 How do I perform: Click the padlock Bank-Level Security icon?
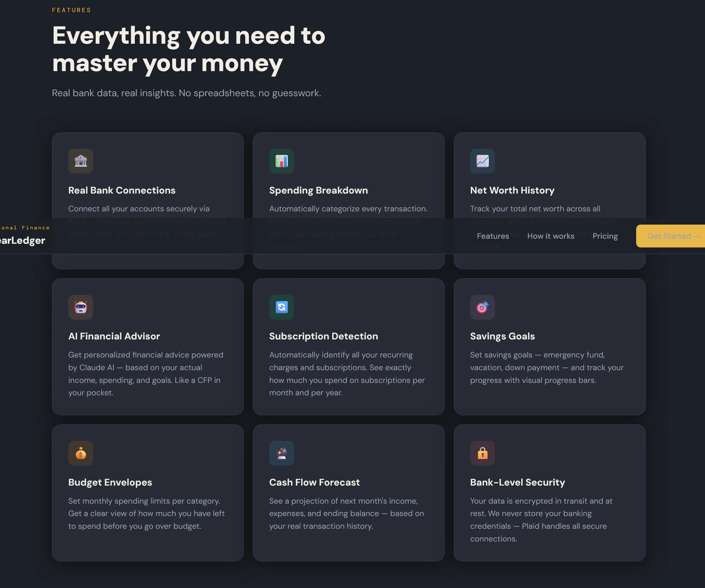[x=482, y=453]
